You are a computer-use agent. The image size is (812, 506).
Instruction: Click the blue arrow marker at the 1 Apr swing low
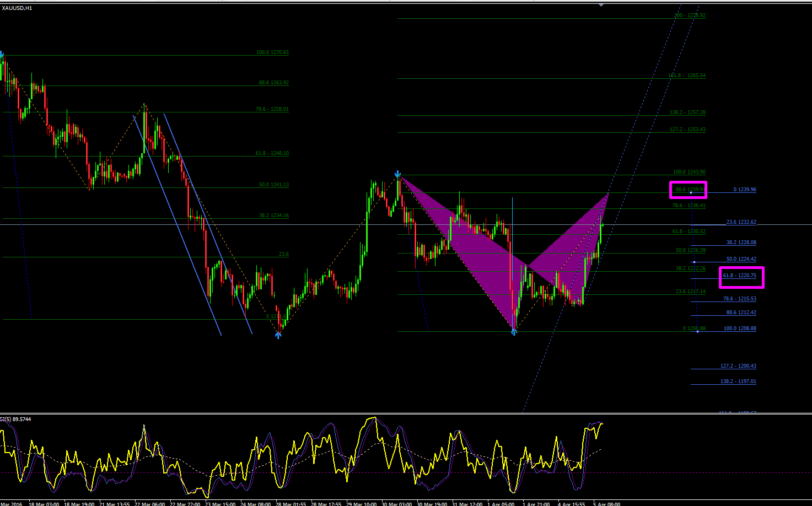[x=514, y=331]
